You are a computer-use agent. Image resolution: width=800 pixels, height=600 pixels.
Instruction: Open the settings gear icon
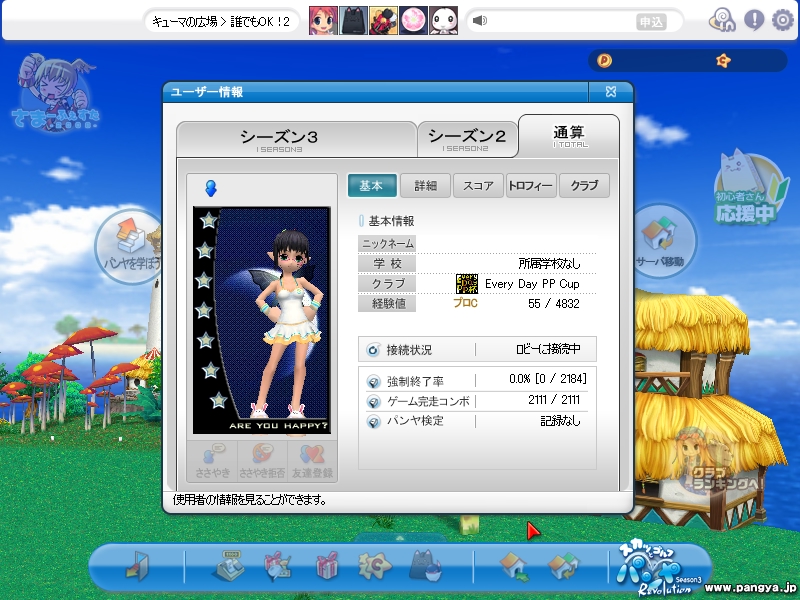pyautogui.click(x=783, y=20)
